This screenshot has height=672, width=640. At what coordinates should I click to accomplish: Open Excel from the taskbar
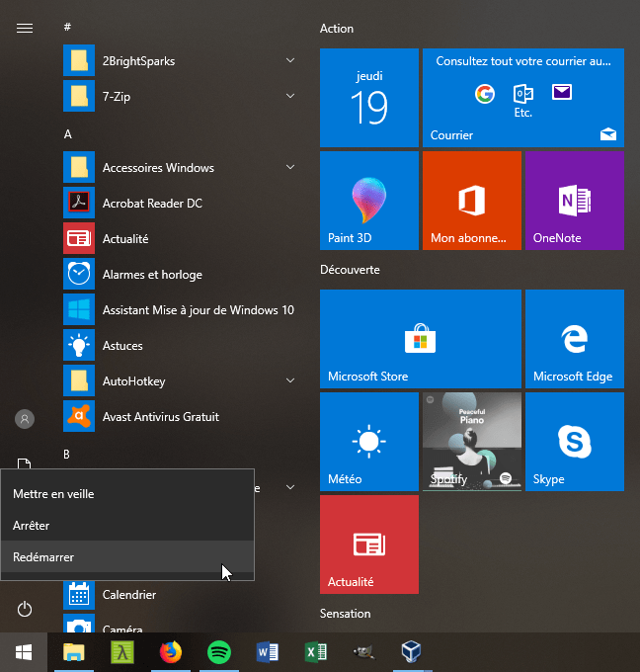316,652
